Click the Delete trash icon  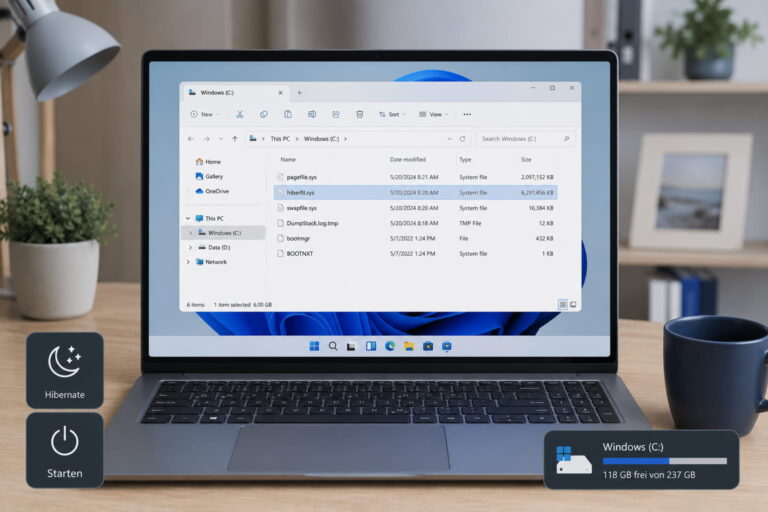coord(360,114)
